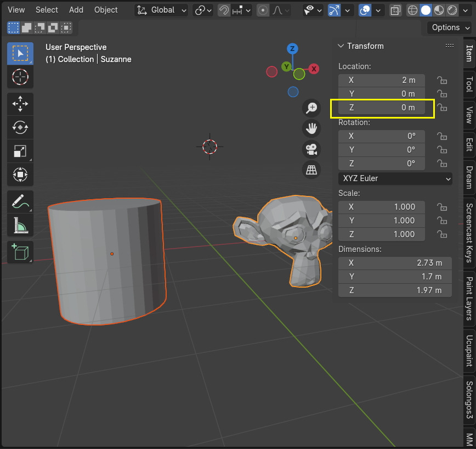The width and height of the screenshot is (476, 449).
Task: Set selection mode to invert
Action: tap(53, 27)
